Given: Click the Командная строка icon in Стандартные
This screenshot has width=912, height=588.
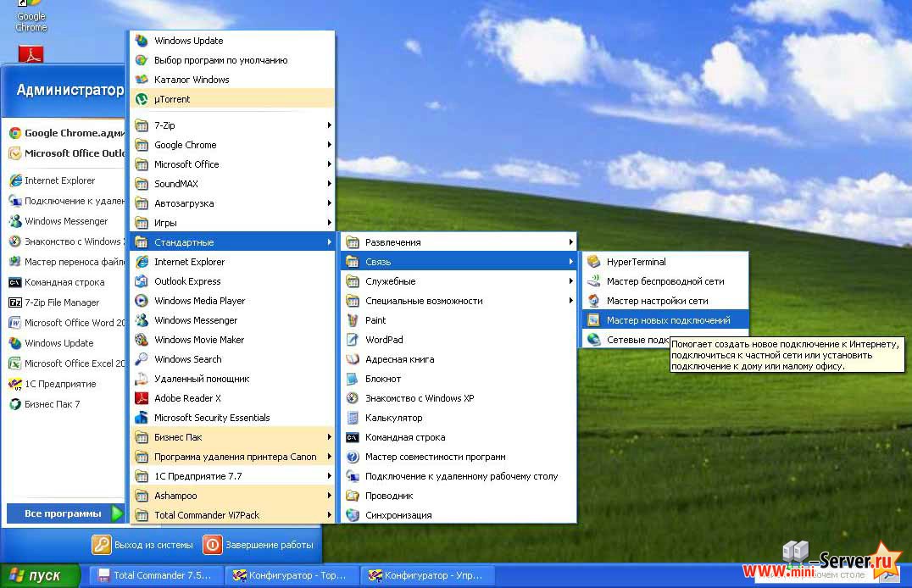Looking at the screenshot, I should (x=353, y=437).
